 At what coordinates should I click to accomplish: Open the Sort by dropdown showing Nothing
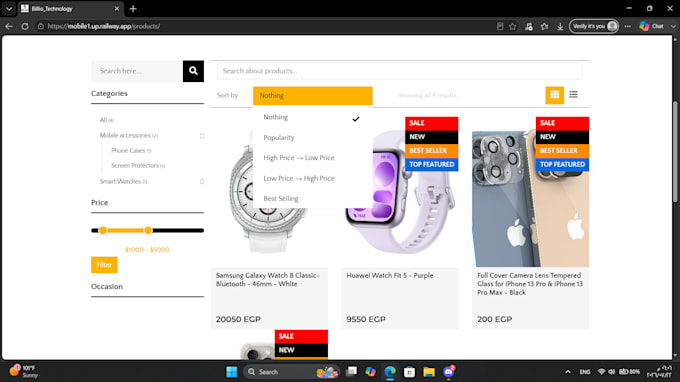point(313,96)
